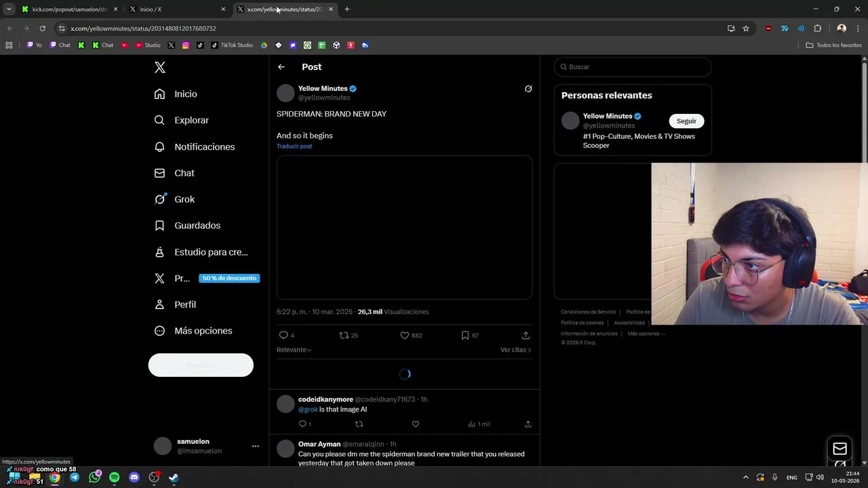Open the Chrome profile avatar

pyautogui.click(x=842, y=28)
